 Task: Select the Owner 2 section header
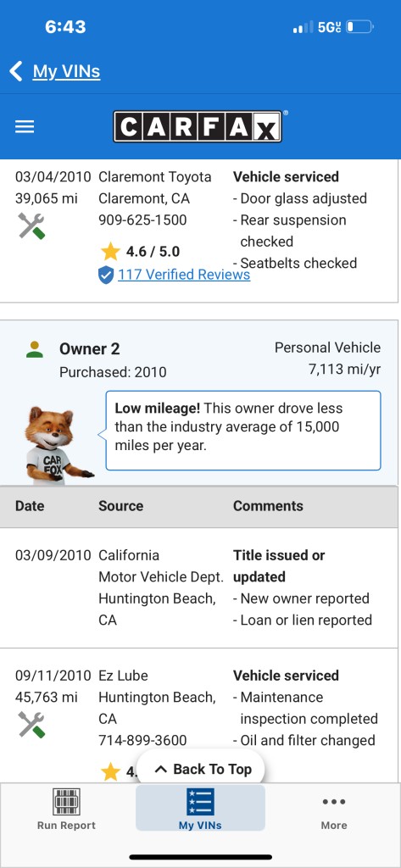[x=199, y=359]
